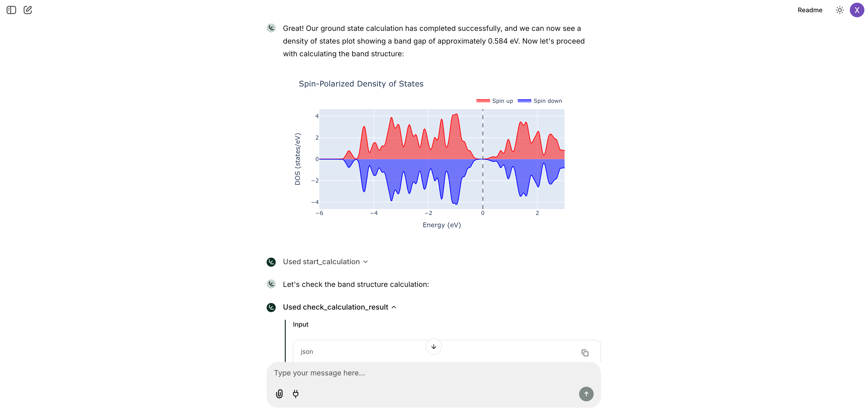Toggle the Spin down legend entry

[540, 101]
